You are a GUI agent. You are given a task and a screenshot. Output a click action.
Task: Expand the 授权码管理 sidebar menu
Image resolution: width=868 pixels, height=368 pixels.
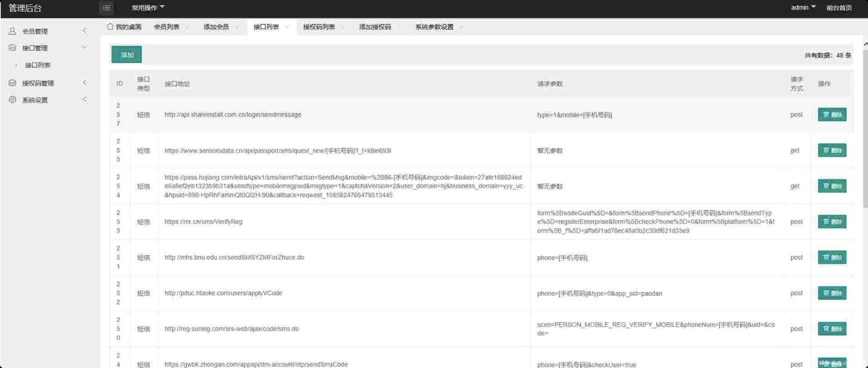84,83
